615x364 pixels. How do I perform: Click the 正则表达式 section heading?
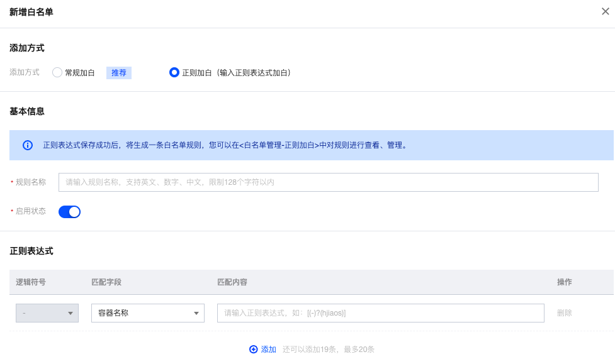31,251
